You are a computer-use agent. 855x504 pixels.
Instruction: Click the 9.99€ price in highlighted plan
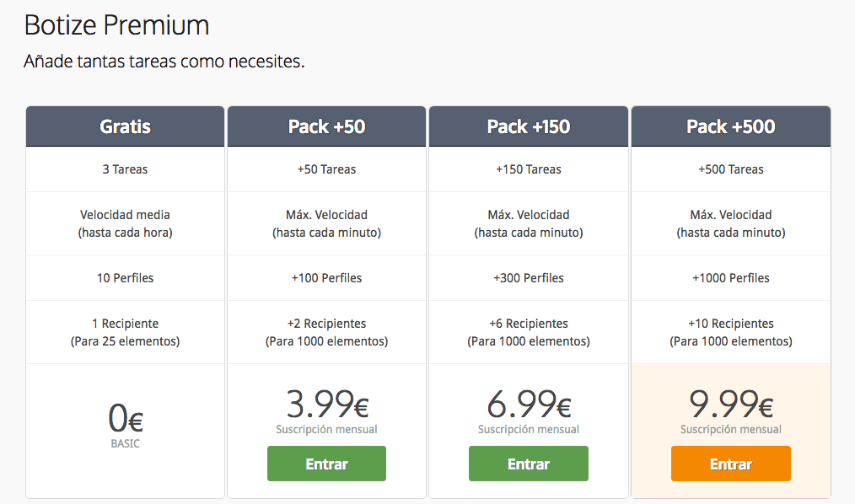(730, 405)
